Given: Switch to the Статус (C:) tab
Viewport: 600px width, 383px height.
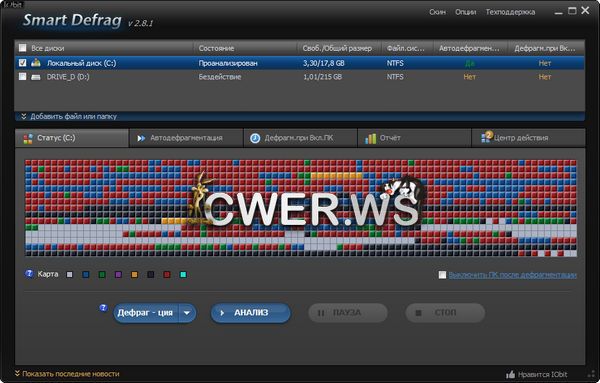Looking at the screenshot, I should click(72, 138).
